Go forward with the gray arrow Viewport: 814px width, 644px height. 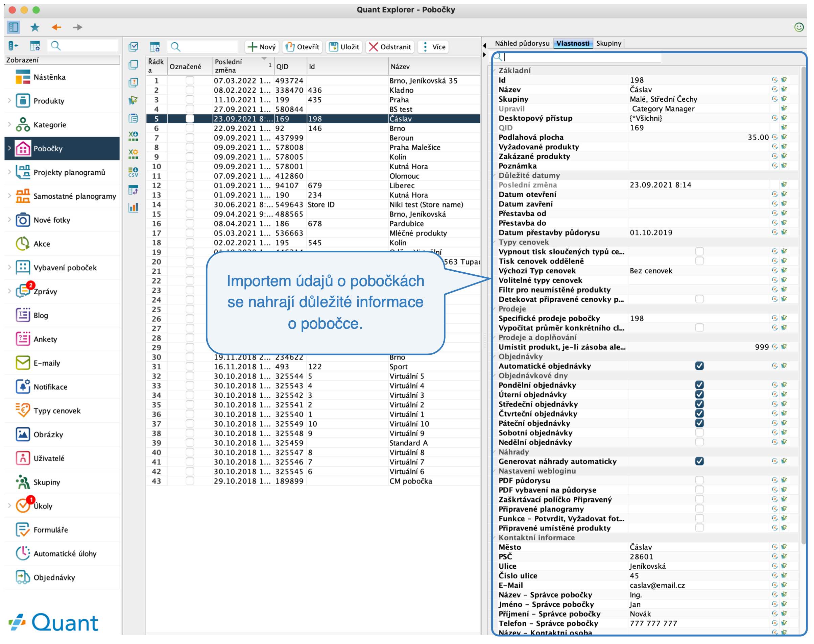point(77,27)
